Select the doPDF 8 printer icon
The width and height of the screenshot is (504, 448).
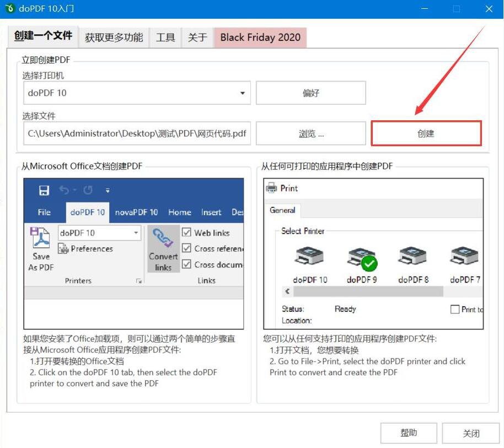click(x=412, y=257)
